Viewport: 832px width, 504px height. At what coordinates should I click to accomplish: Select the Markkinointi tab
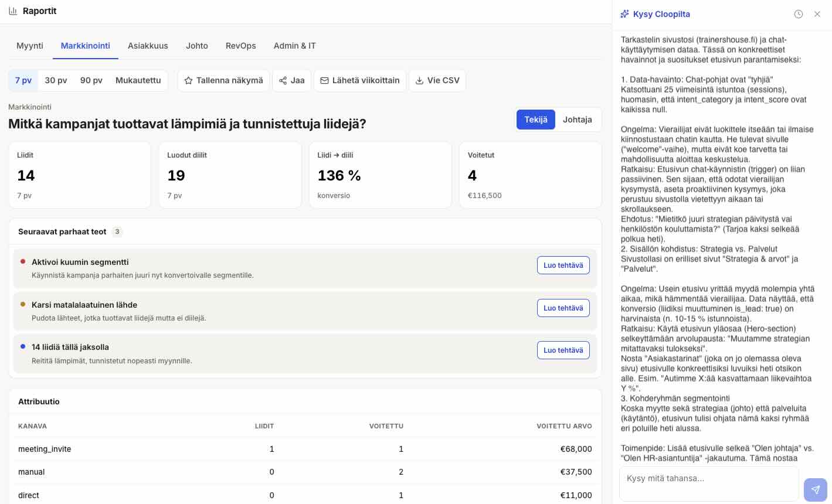(x=86, y=46)
